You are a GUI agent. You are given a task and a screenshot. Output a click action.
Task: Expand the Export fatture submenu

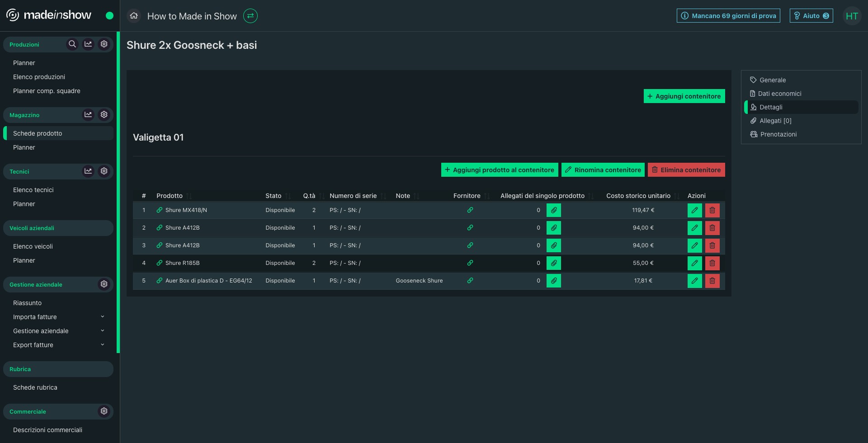[59, 345]
